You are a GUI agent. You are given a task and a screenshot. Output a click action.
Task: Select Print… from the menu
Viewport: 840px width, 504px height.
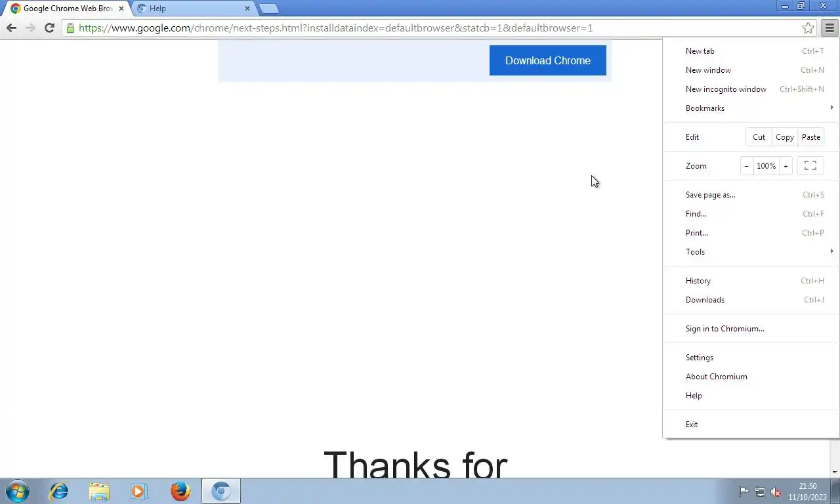point(751,233)
